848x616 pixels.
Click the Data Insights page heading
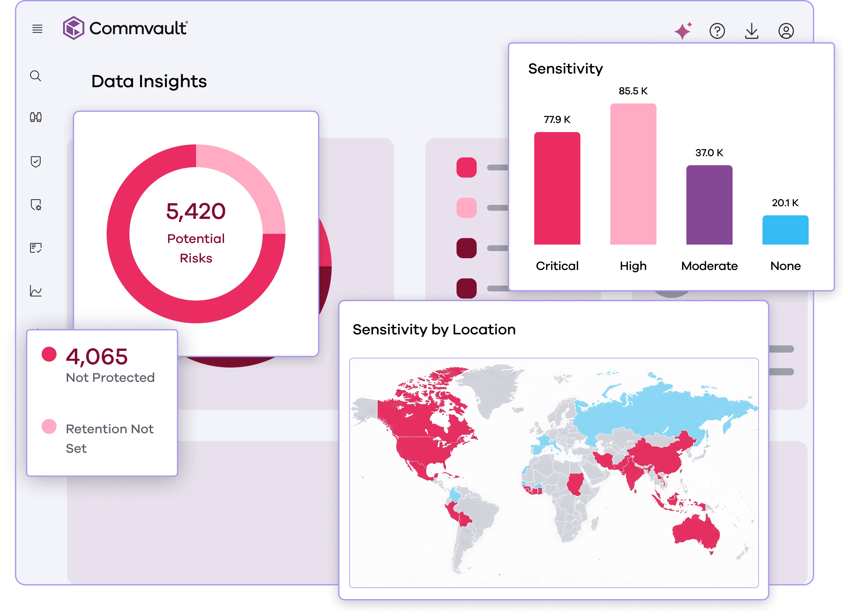(149, 82)
